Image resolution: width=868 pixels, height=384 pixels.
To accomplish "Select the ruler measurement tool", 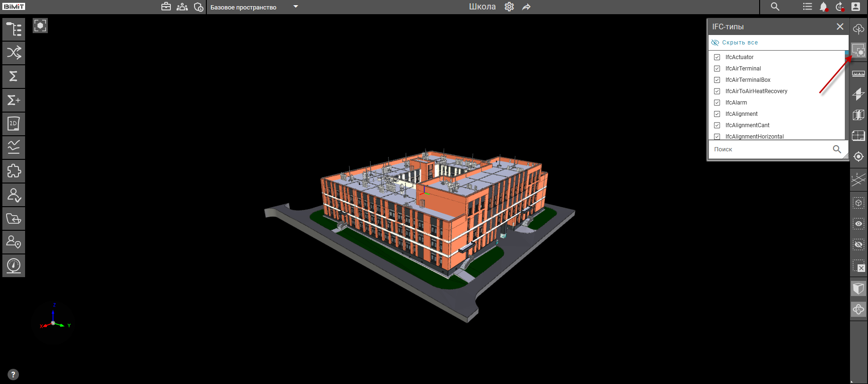I will pos(858,74).
